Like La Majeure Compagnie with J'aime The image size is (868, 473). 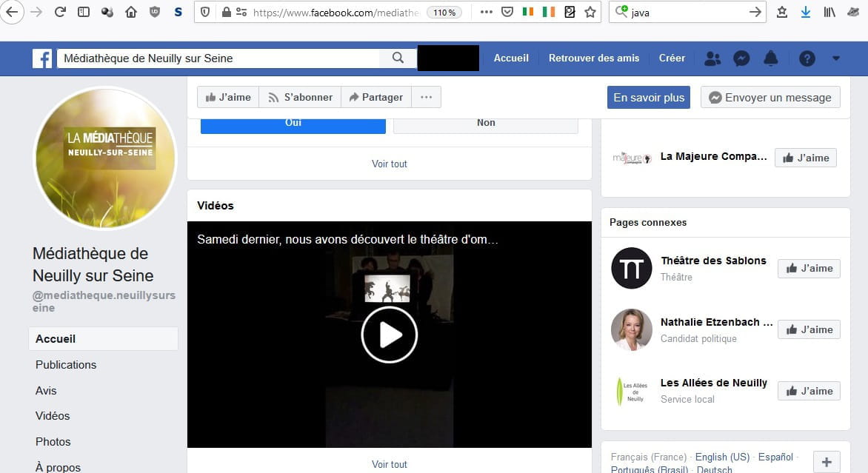click(806, 158)
